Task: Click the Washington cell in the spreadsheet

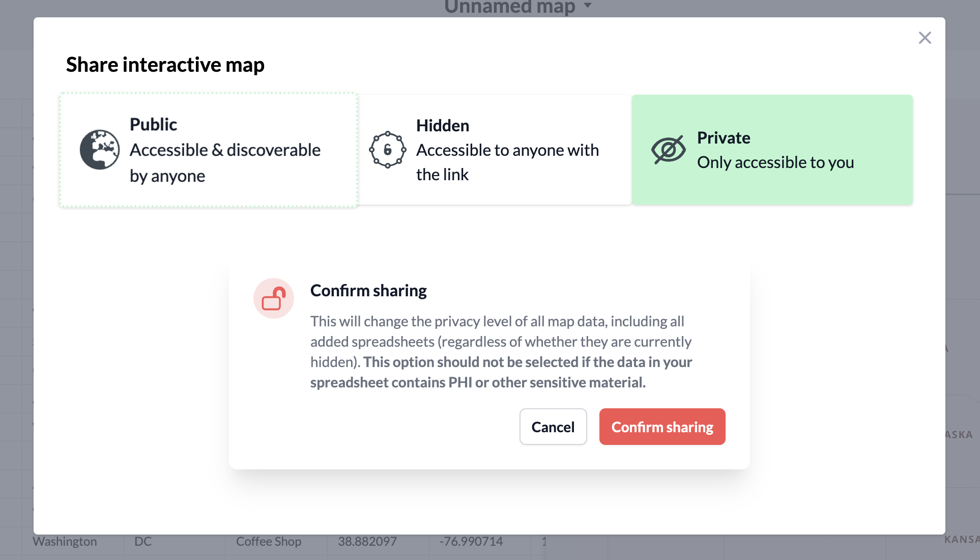Action: point(65,541)
